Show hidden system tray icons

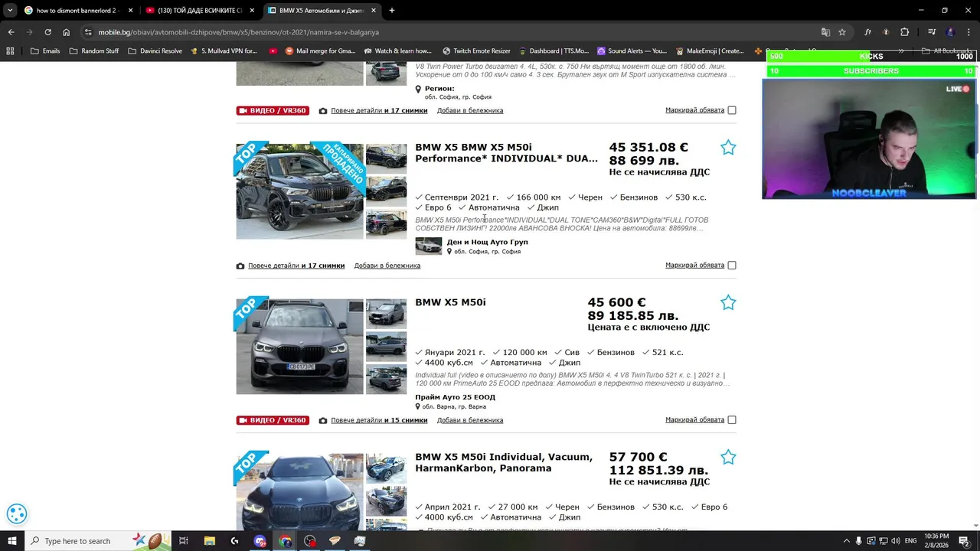pyautogui.click(x=846, y=541)
